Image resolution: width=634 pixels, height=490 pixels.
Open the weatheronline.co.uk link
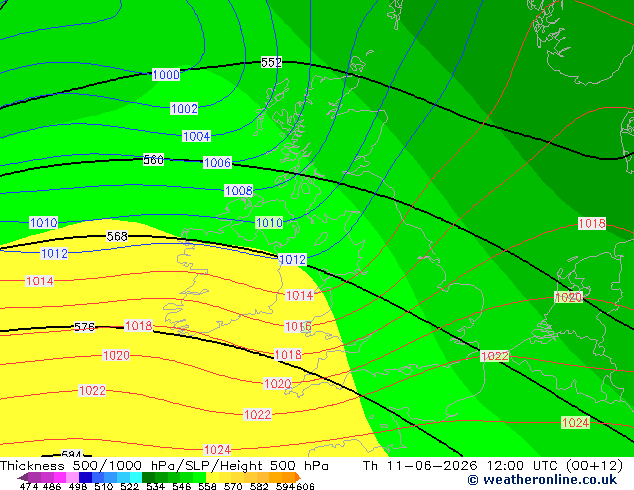tap(542, 480)
